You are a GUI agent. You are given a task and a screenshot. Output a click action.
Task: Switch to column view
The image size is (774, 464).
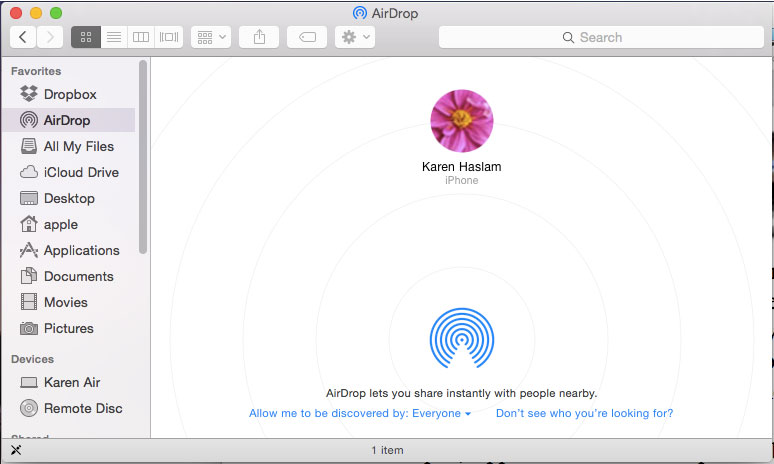[141, 37]
